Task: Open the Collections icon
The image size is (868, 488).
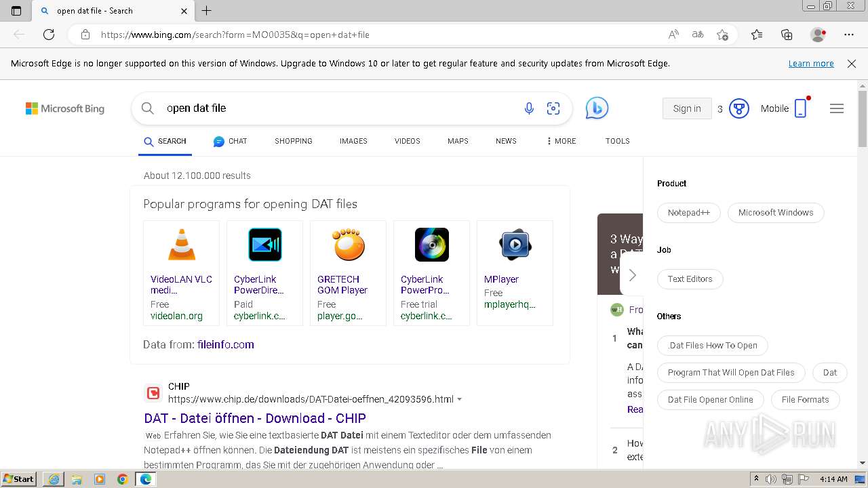Action: [x=787, y=35]
